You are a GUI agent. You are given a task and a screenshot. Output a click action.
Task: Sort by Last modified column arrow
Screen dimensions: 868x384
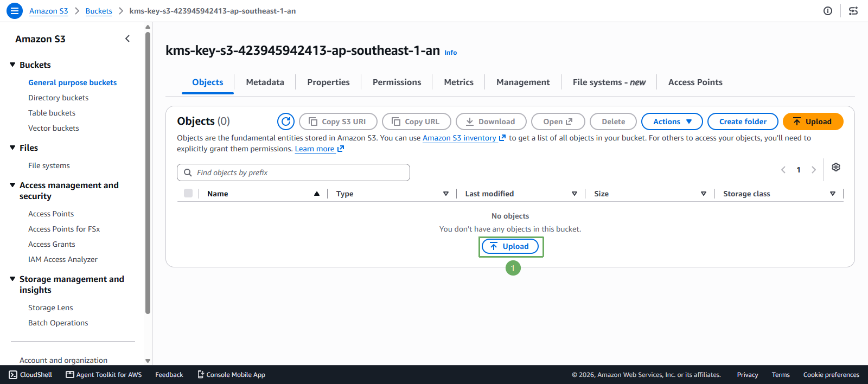(575, 194)
